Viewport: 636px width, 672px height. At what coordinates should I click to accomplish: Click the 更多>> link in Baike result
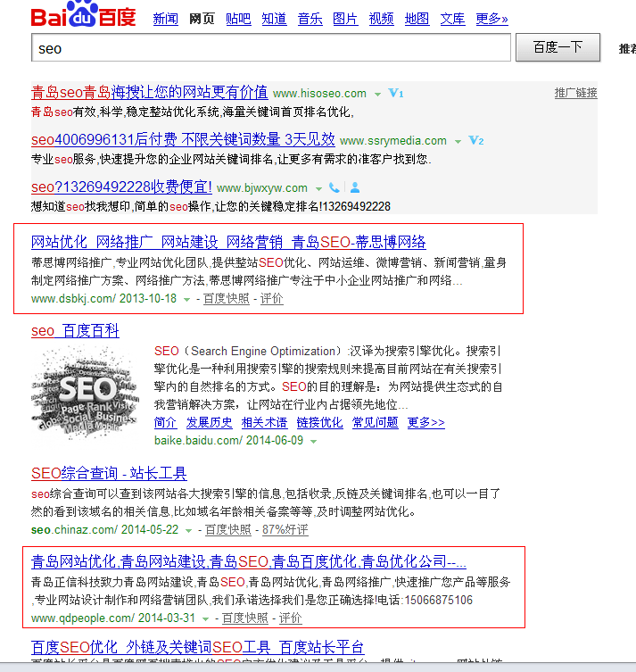426,423
